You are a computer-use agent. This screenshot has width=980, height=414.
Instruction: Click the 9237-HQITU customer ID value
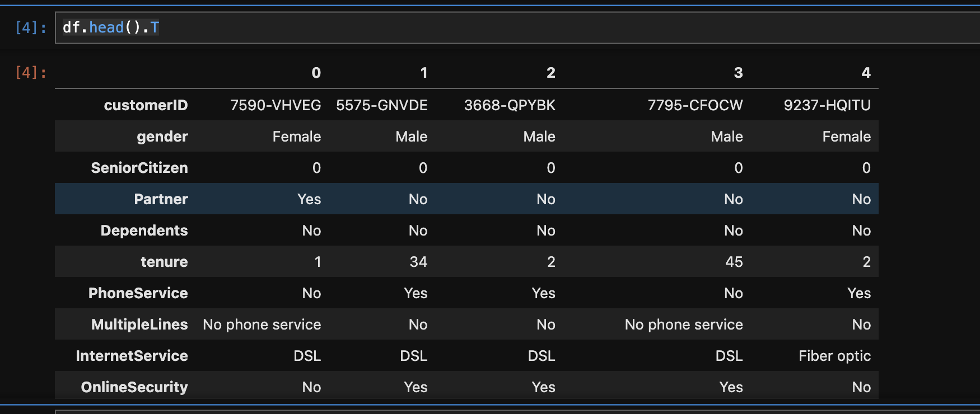click(x=827, y=105)
